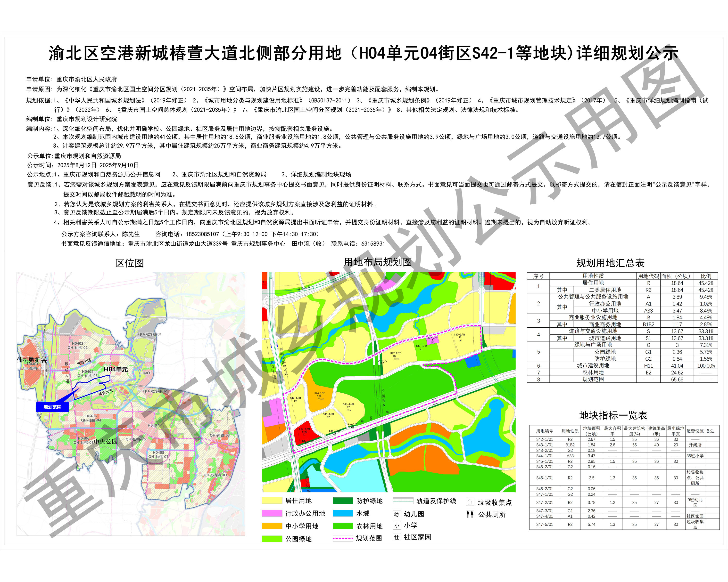Click the H0403 label on the location map
This screenshot has width=728, height=582.
(x=145, y=373)
